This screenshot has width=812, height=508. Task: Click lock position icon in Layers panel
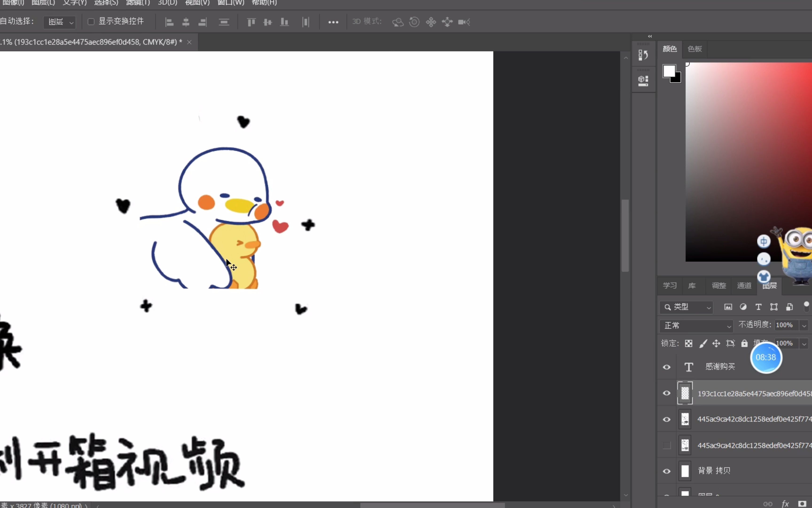pyautogui.click(x=716, y=343)
